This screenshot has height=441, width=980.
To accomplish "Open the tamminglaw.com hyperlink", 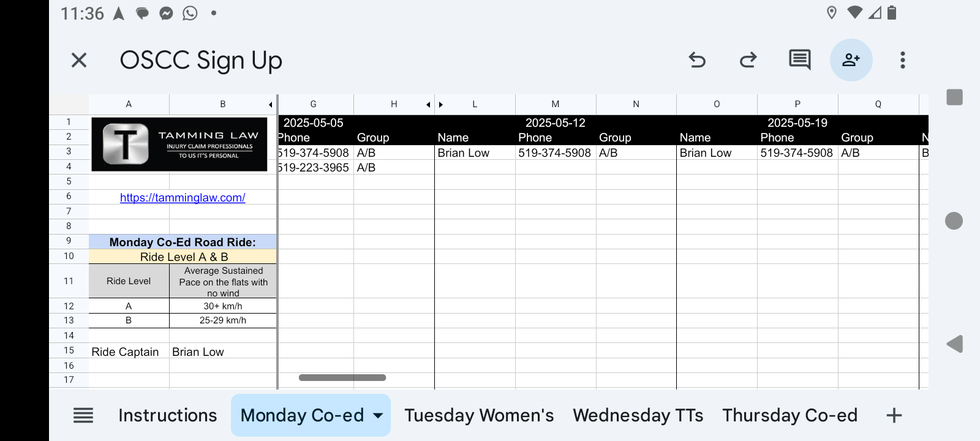I will click(183, 198).
